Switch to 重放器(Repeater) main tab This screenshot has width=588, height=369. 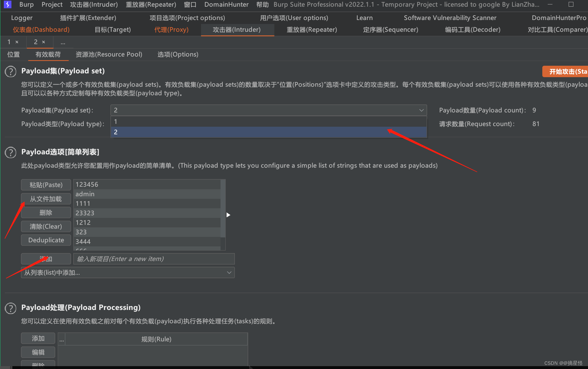point(312,30)
